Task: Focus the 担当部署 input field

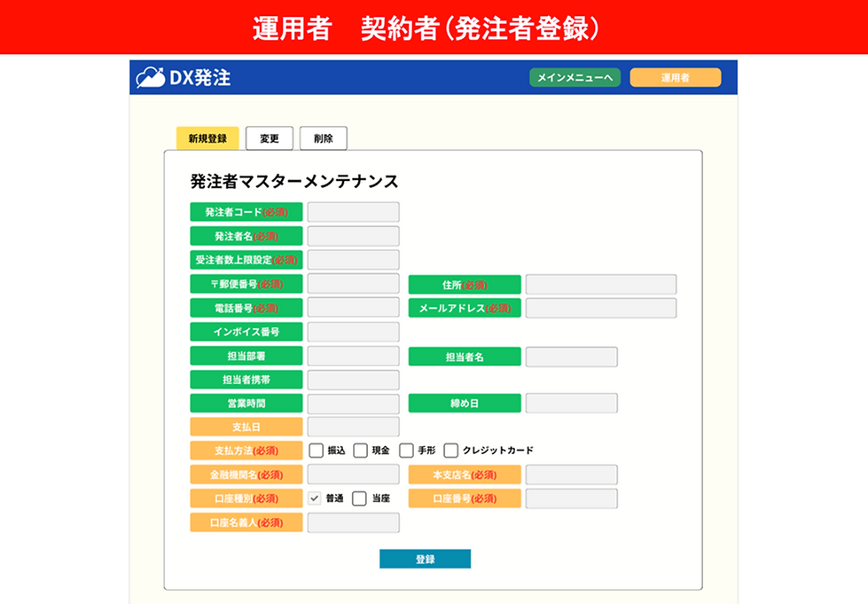Action: coord(353,356)
